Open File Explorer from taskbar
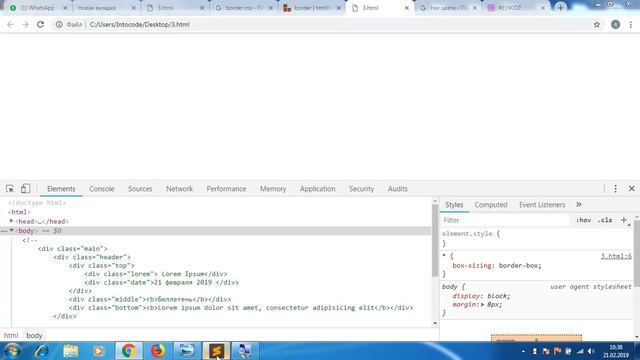The width and height of the screenshot is (640, 360). click(x=70, y=351)
